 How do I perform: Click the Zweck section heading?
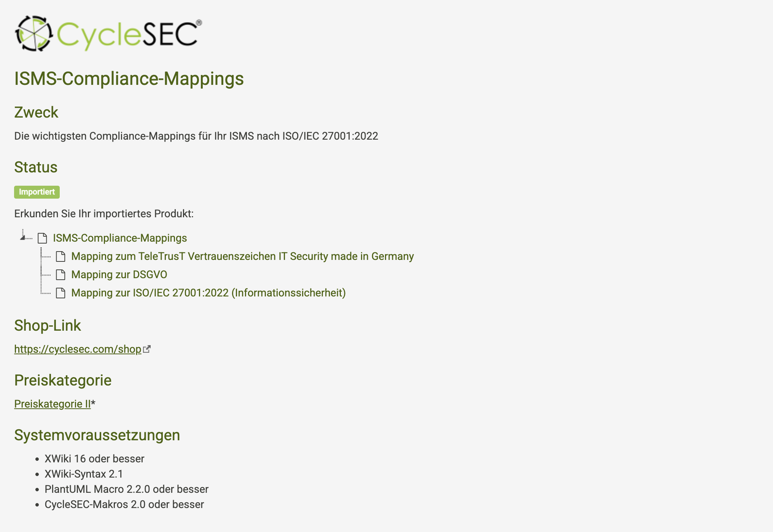36,113
